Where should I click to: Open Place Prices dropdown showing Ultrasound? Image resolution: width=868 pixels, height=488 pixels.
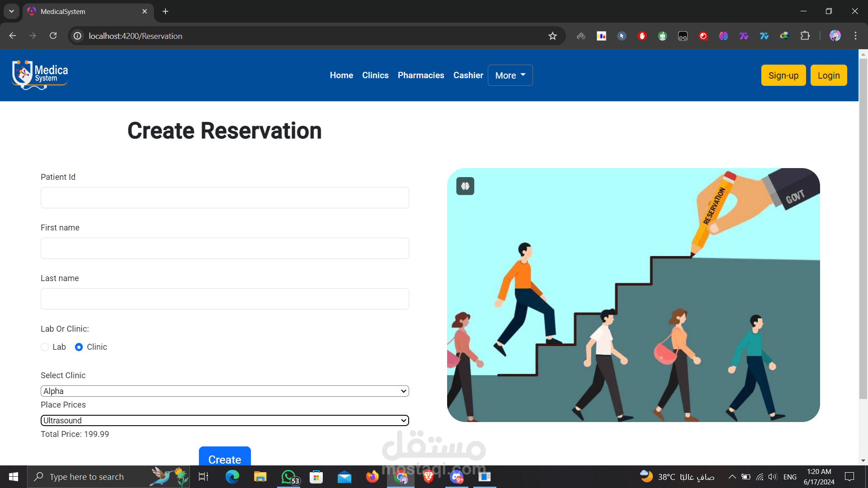tap(225, 421)
